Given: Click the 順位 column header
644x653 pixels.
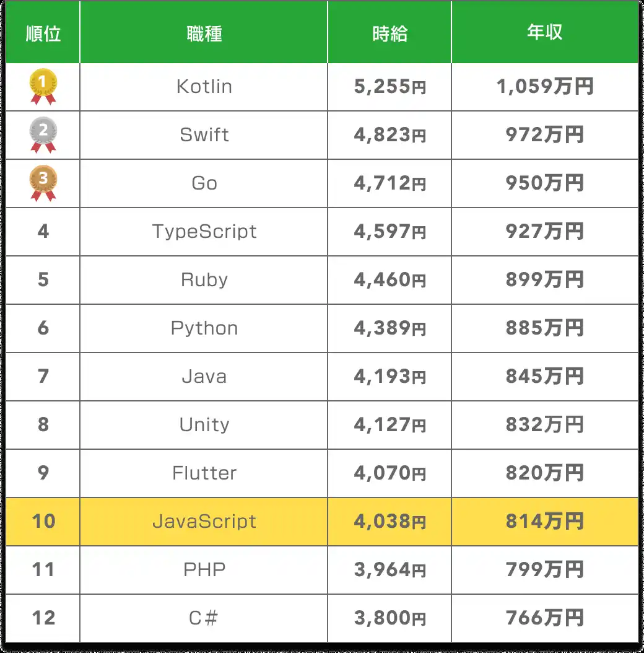Looking at the screenshot, I should [x=43, y=33].
